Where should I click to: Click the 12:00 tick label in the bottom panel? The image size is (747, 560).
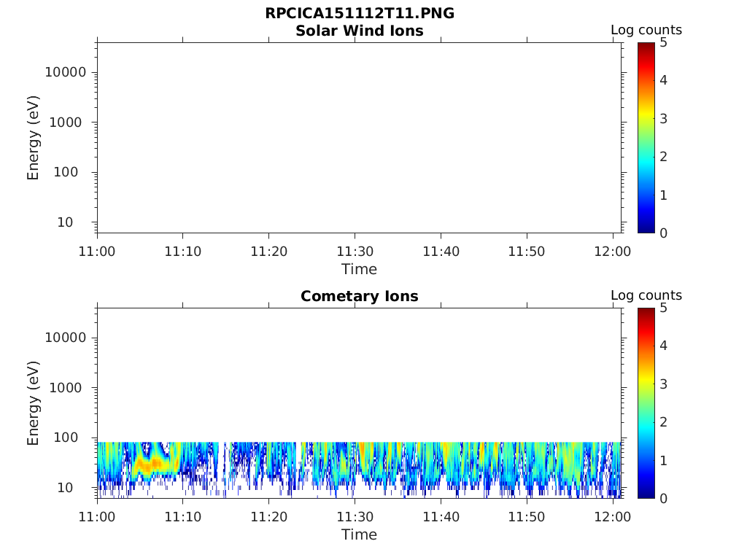613,517
